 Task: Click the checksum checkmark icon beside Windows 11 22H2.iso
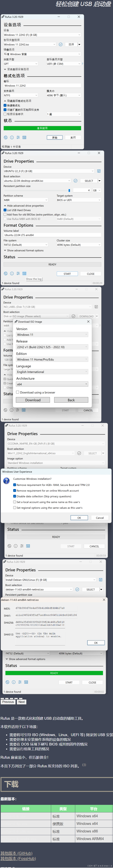tap(60, 44)
